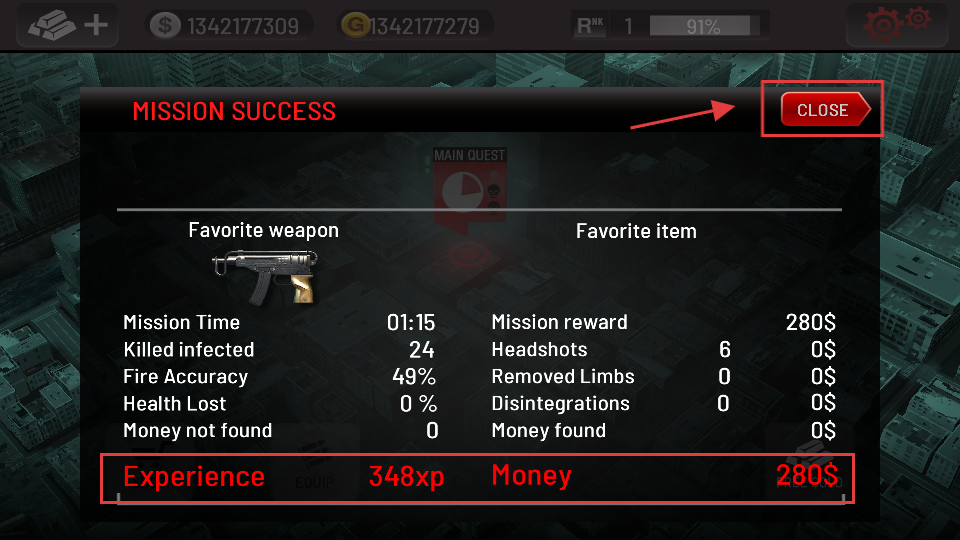Screen dimensions: 960x540
Task: Click the Rank icon
Action: (590, 26)
